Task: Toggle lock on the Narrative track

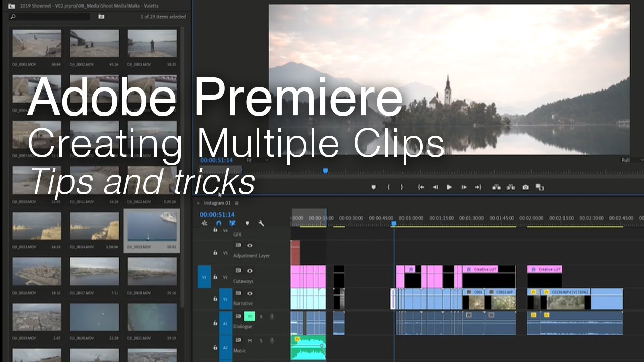Action: [x=215, y=299]
